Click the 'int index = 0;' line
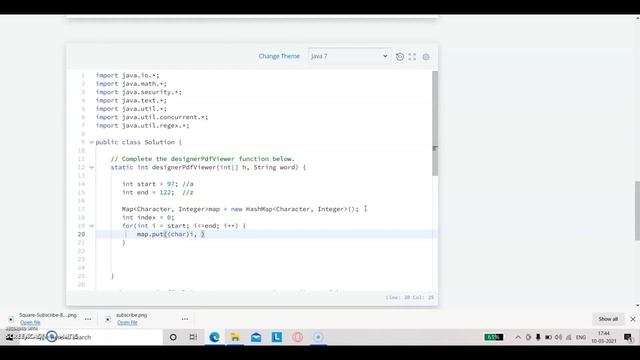Viewport: 640px width, 360px height. click(x=148, y=218)
